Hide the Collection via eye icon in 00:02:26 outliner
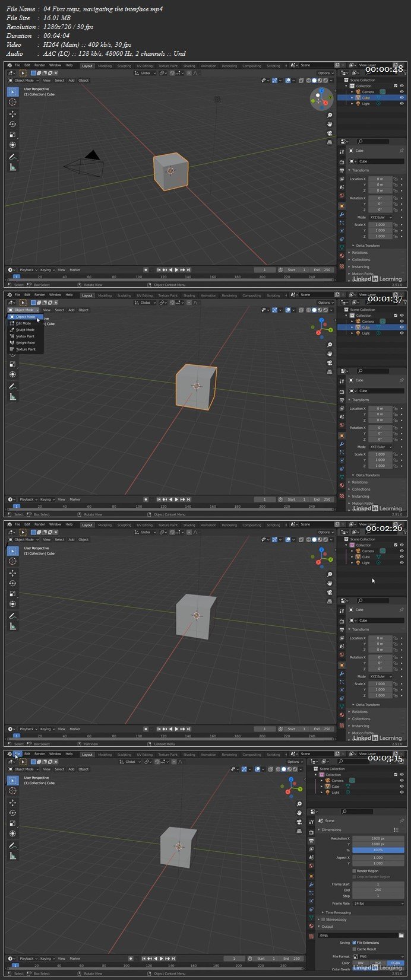 point(401,545)
